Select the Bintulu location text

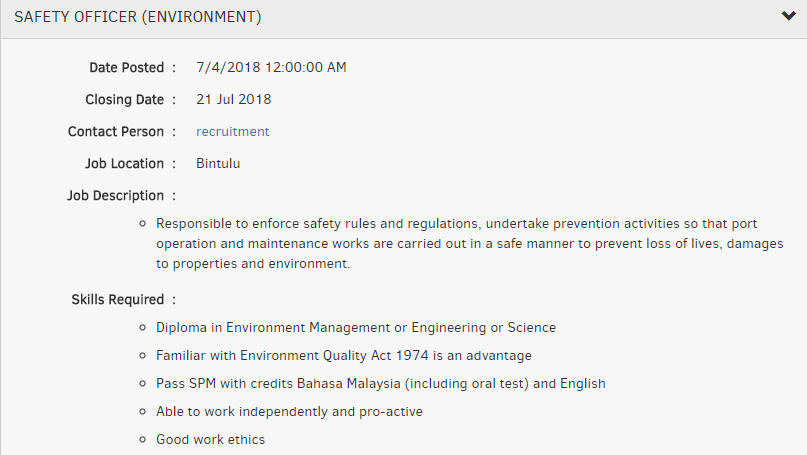click(218, 164)
